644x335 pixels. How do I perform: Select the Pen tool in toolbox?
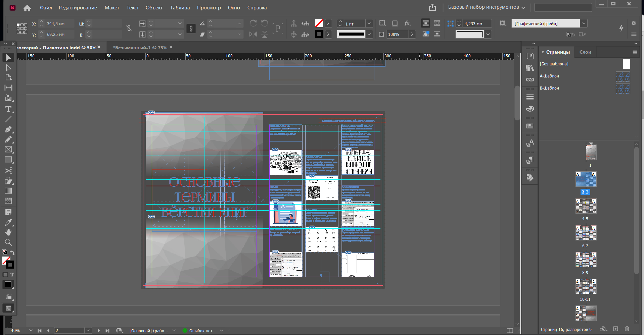[x=8, y=129]
